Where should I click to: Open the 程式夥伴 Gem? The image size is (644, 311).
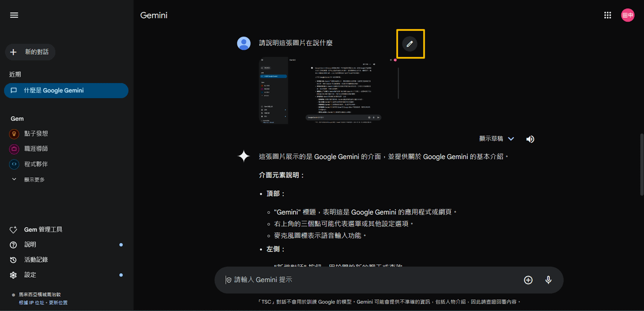coord(36,164)
